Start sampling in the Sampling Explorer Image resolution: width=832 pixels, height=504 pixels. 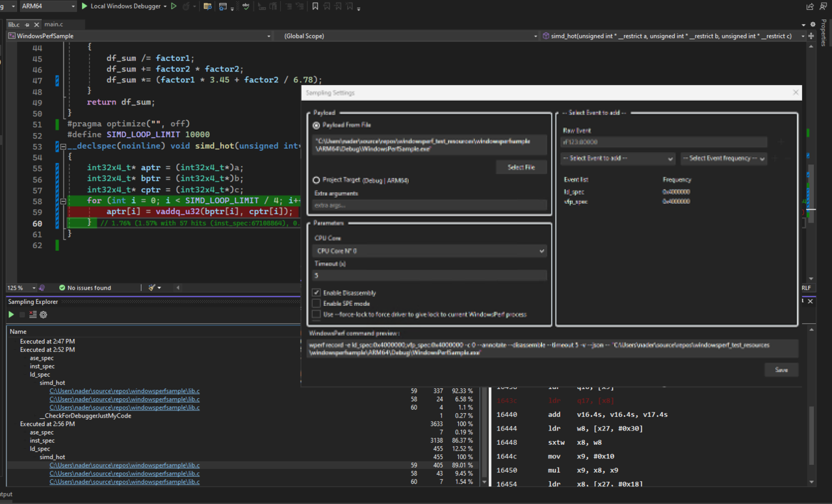(10, 314)
